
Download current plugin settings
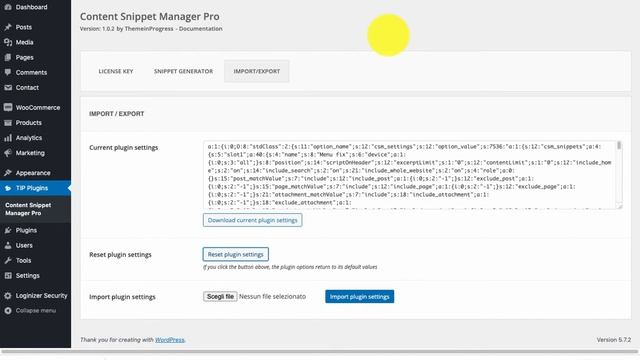click(253, 220)
